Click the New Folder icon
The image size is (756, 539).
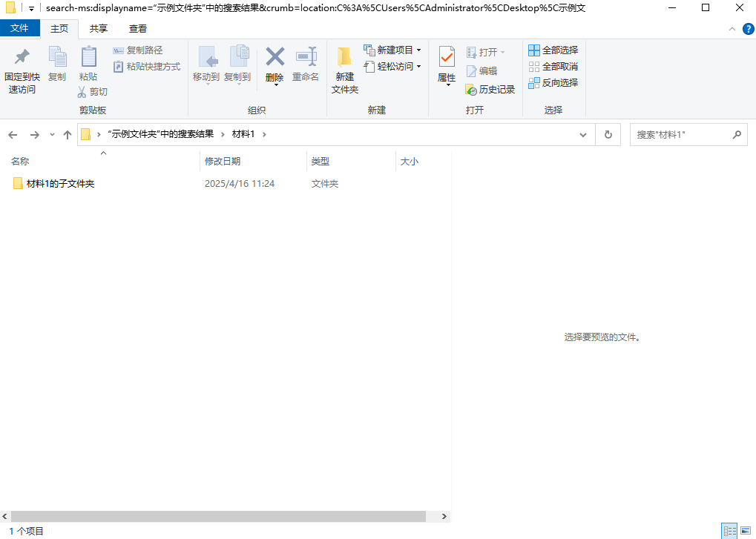[x=344, y=57]
